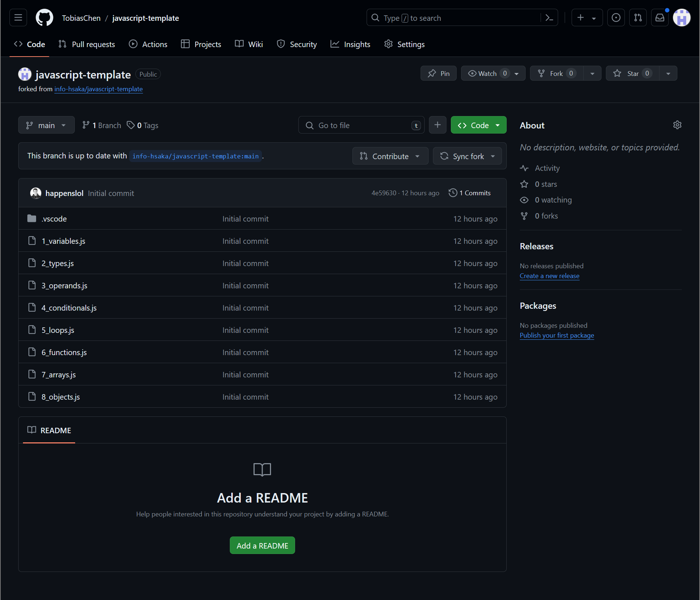The width and height of the screenshot is (700, 600).
Task: Click the About section gear icon
Action: click(x=677, y=125)
